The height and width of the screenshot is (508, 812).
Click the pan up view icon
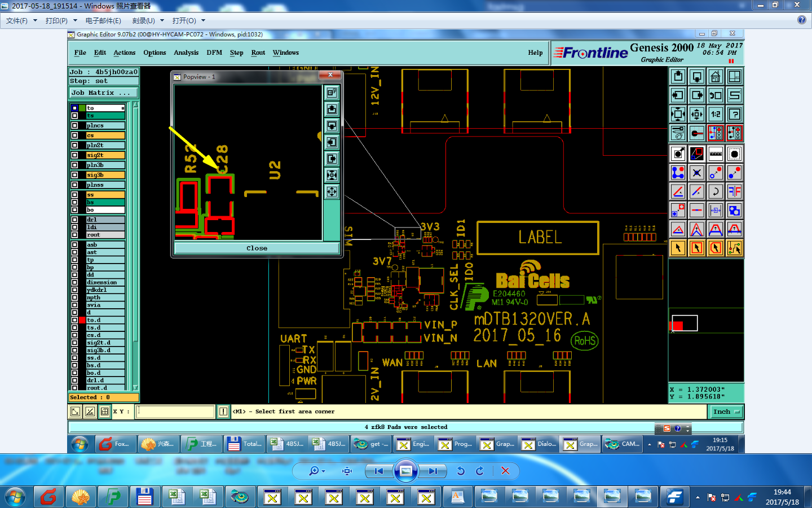[678, 76]
